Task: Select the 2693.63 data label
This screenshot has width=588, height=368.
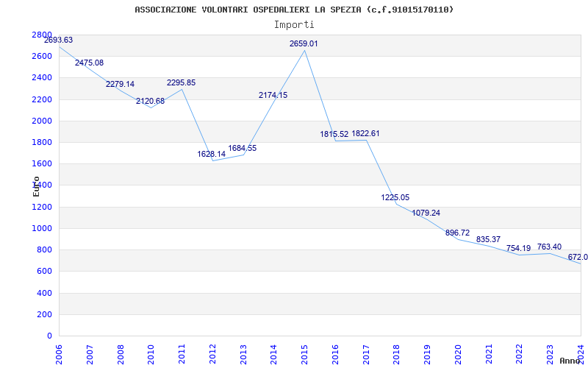Action: [59, 40]
